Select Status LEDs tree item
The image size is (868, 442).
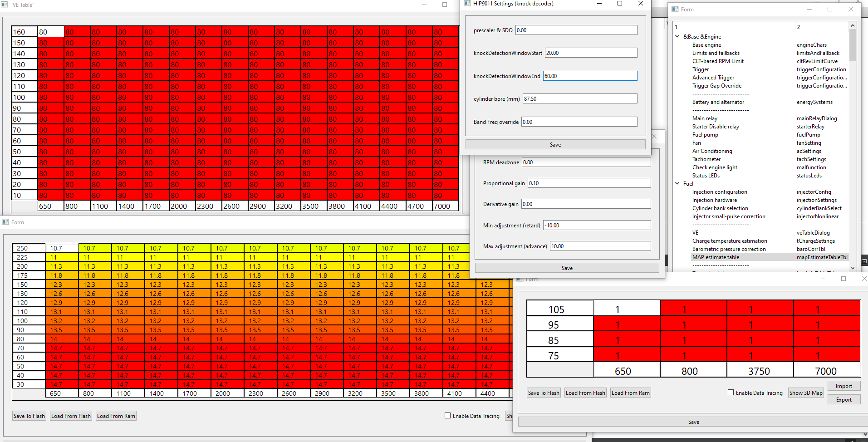tap(706, 176)
